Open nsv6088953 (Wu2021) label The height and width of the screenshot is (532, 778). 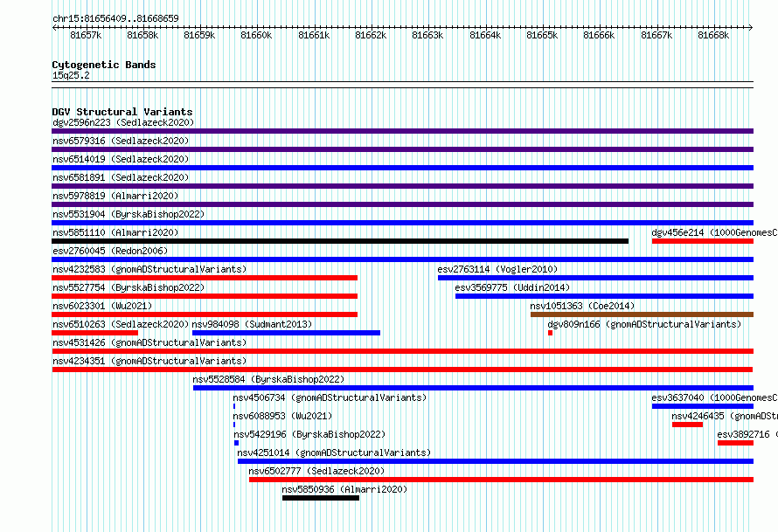point(282,416)
